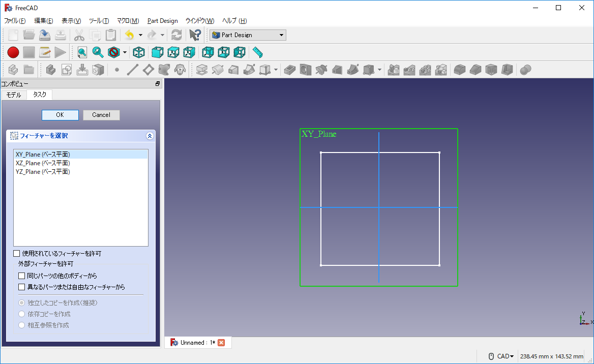
Task: Select XZ_Plane (ベース平面) in list
Action: pyautogui.click(x=81, y=163)
